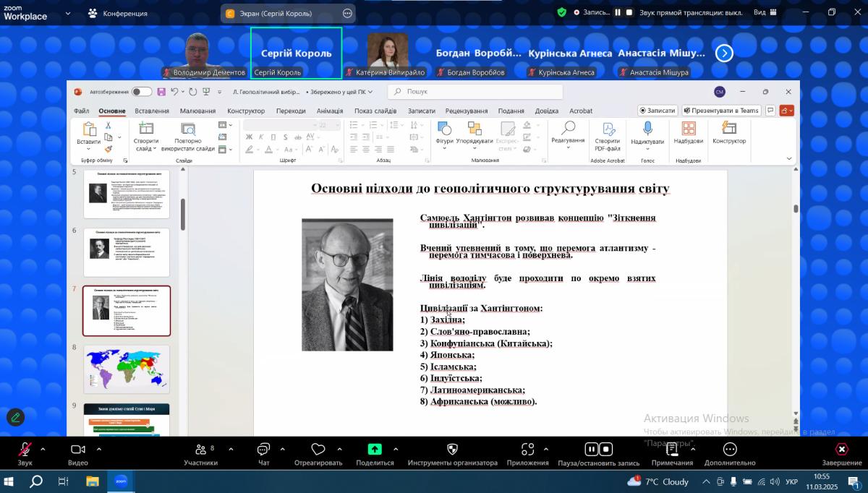Viewport: 868px width, 493px height.
Task: Open Host tools shield icon
Action: [x=452, y=450]
